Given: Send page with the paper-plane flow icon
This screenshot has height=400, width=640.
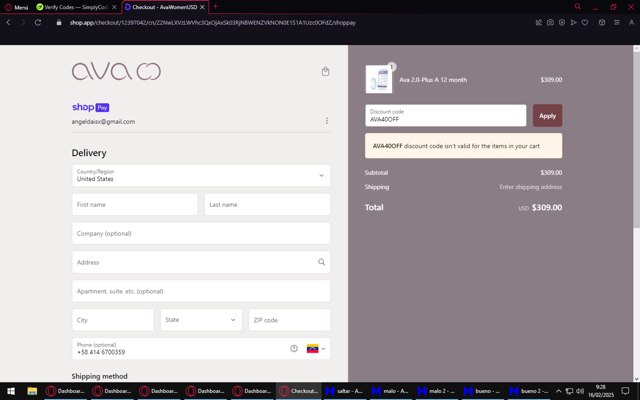Looking at the screenshot, I should coord(573,22).
